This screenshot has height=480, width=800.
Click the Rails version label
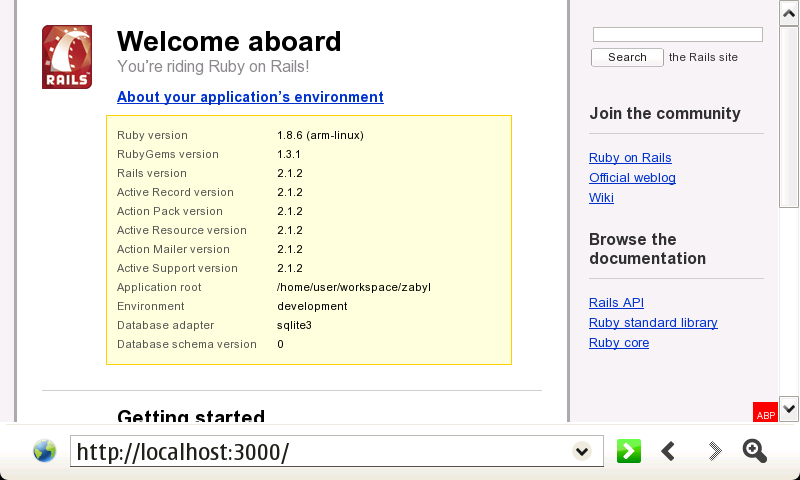tap(152, 173)
